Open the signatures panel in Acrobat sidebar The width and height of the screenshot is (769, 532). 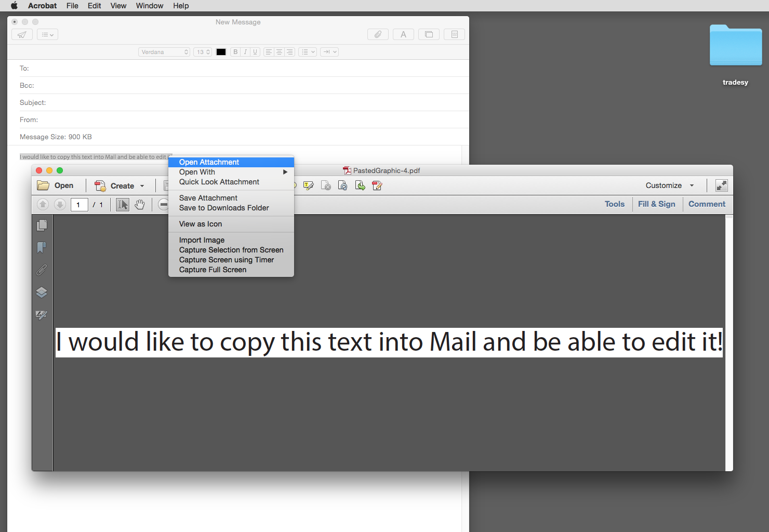(x=42, y=315)
